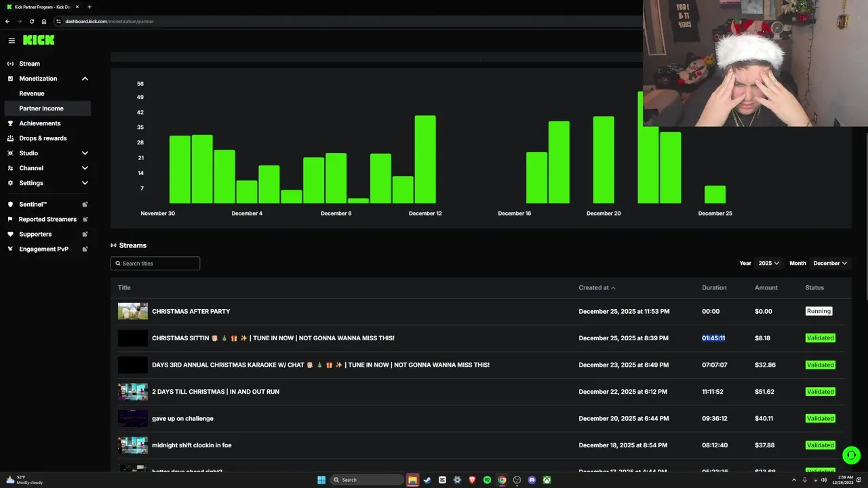Expand the Channel section chevron

[x=85, y=168]
